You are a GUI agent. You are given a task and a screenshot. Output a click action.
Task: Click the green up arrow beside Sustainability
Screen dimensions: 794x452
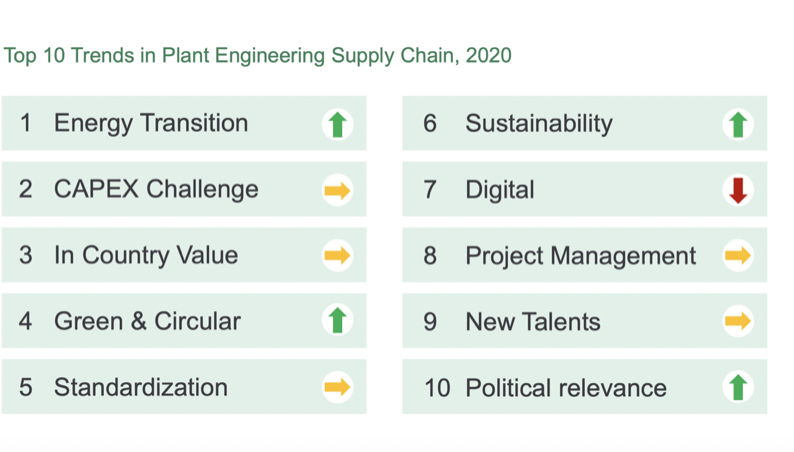click(x=738, y=124)
